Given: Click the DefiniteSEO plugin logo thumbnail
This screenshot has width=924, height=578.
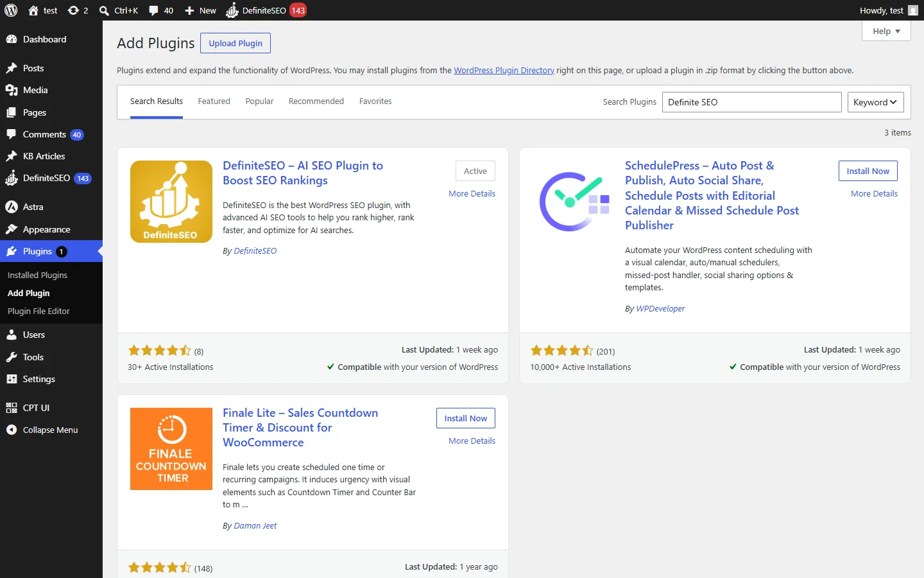Looking at the screenshot, I should [x=171, y=202].
